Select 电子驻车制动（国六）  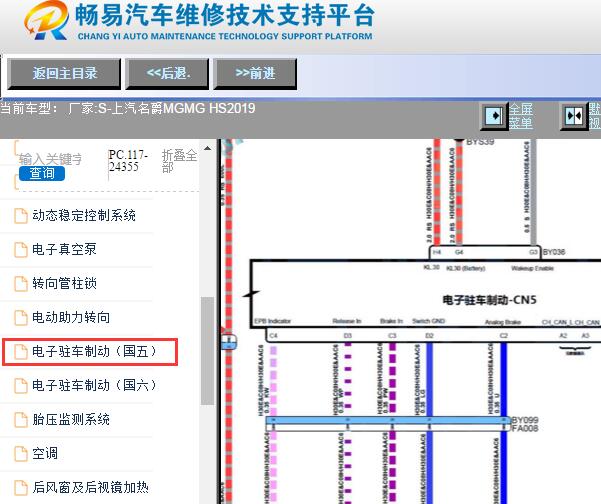pyautogui.click(x=95, y=385)
